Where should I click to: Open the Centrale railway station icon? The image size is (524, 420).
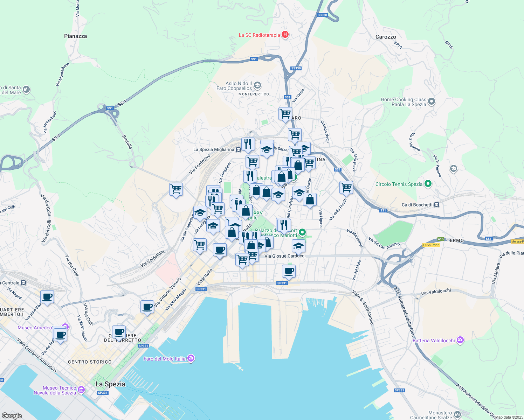click(23, 283)
